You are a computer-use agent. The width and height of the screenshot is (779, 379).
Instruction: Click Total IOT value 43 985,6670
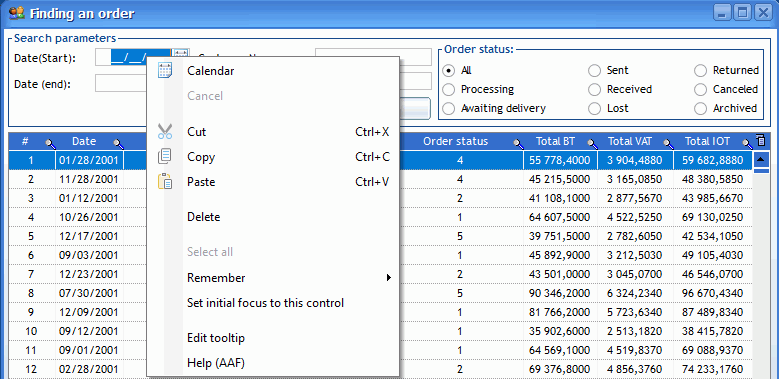coord(713,198)
